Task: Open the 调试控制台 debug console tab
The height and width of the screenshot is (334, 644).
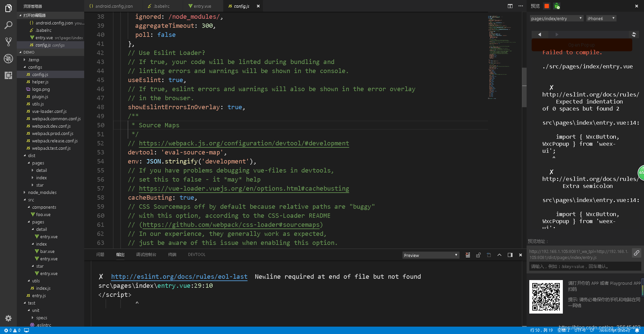Action: (x=146, y=255)
